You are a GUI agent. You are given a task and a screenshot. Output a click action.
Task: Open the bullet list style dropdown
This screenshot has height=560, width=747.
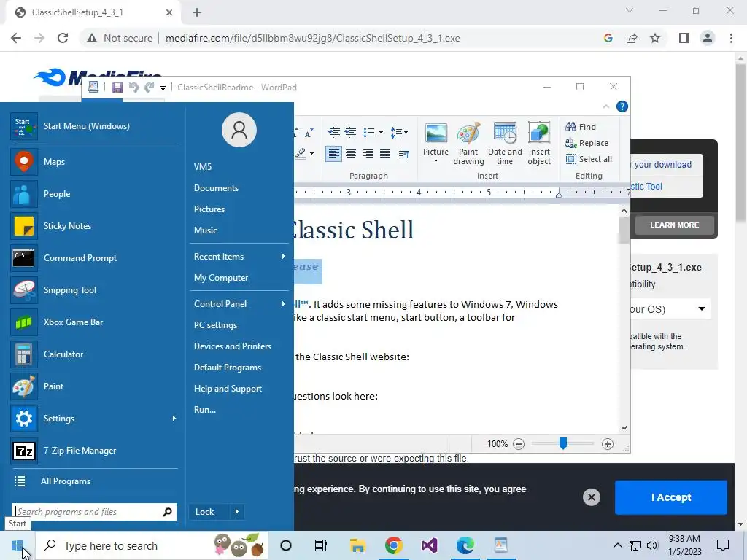click(381, 133)
